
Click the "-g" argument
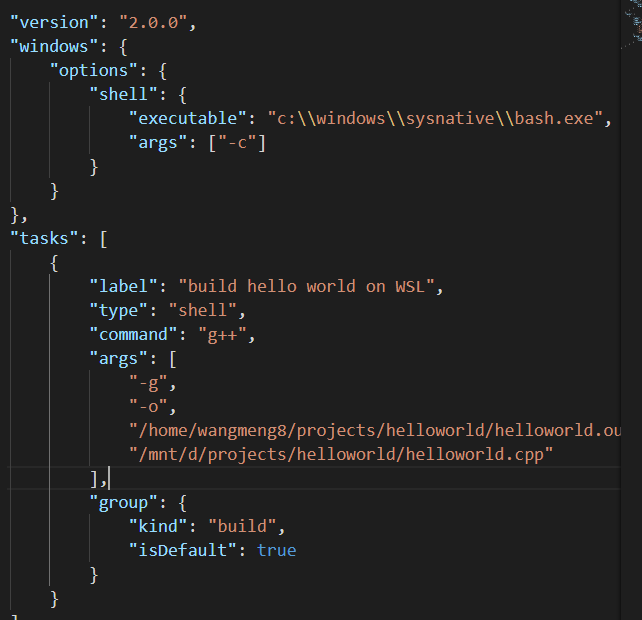pyautogui.click(x=148, y=383)
